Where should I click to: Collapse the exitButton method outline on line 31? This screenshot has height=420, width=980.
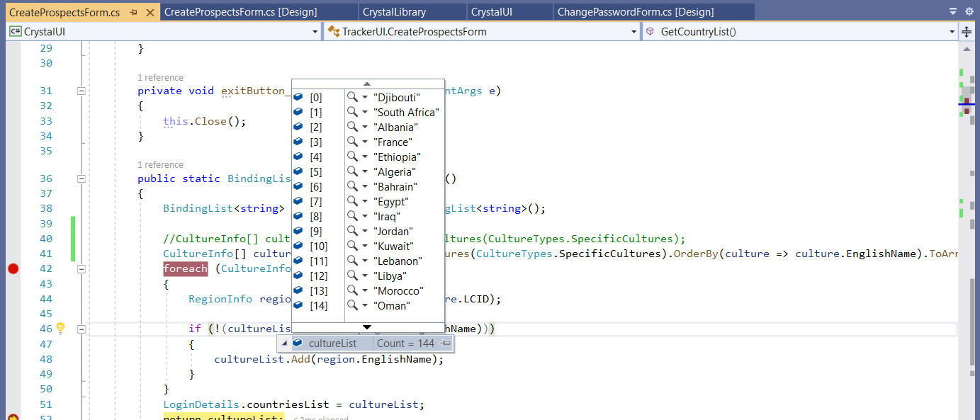tap(81, 91)
